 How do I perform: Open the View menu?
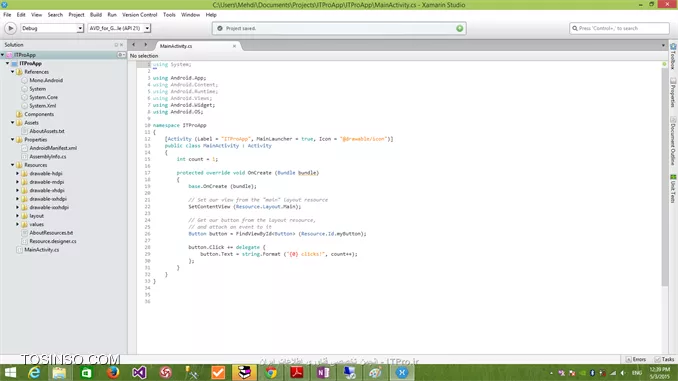pyautogui.click(x=36, y=15)
